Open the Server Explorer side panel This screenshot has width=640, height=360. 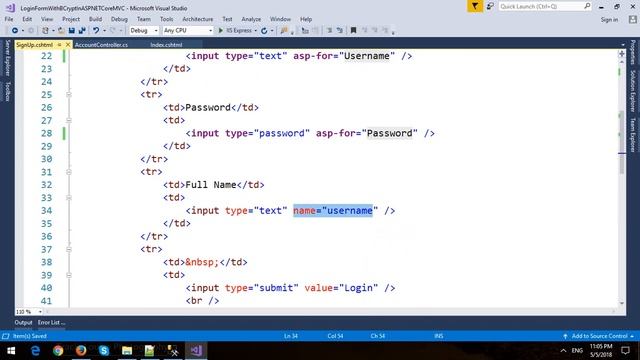tap(7, 58)
